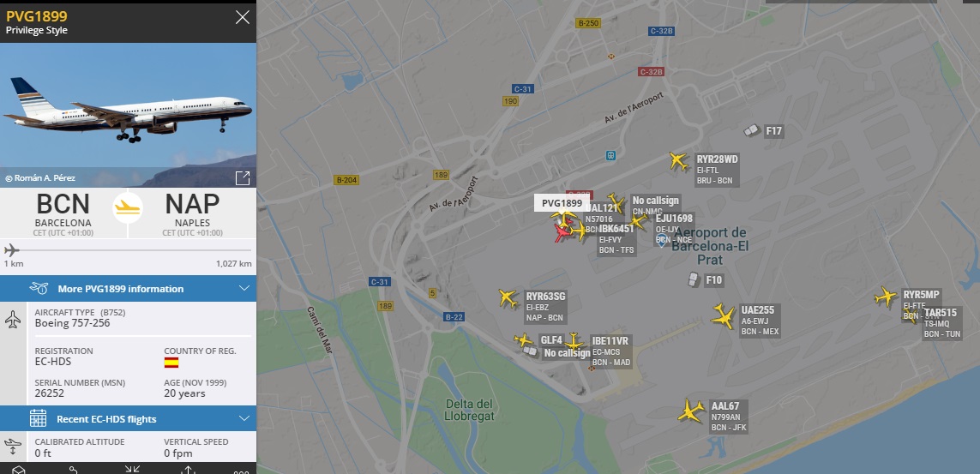Viewport: 980px width, 474px height.
Task: Select the UAE255 aircraft on the map
Action: click(x=723, y=316)
